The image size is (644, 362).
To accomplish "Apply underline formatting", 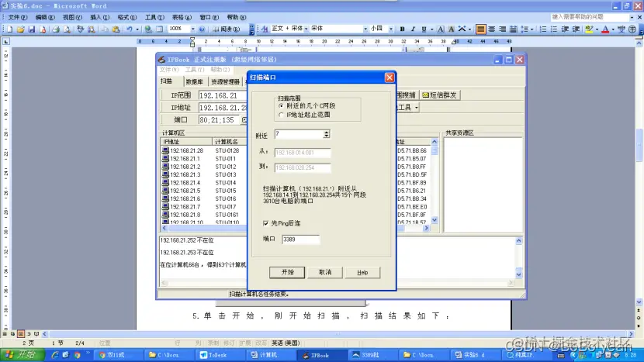I will coord(424,29).
